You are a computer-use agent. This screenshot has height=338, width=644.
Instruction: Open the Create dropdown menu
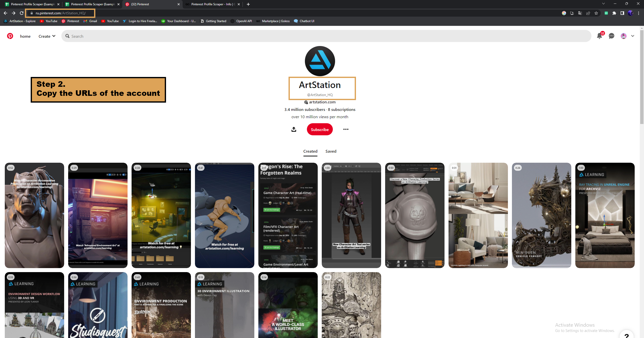(47, 36)
